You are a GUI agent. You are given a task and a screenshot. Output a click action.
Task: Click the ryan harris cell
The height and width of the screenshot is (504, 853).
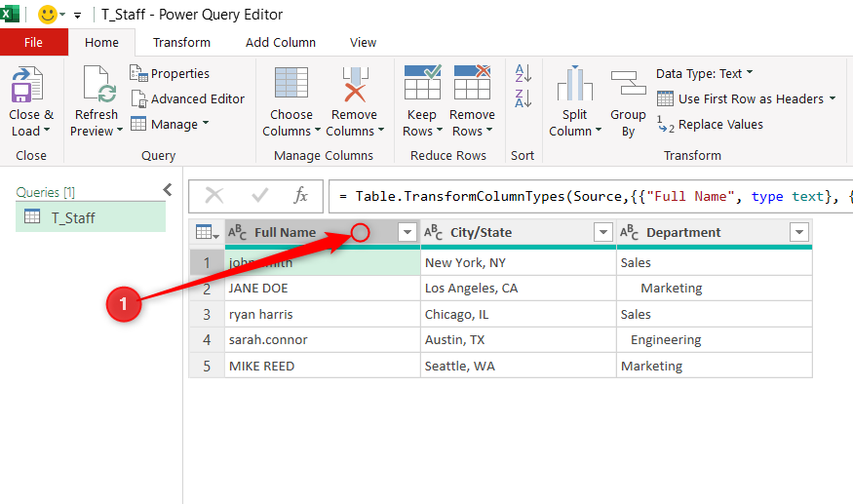coord(323,315)
